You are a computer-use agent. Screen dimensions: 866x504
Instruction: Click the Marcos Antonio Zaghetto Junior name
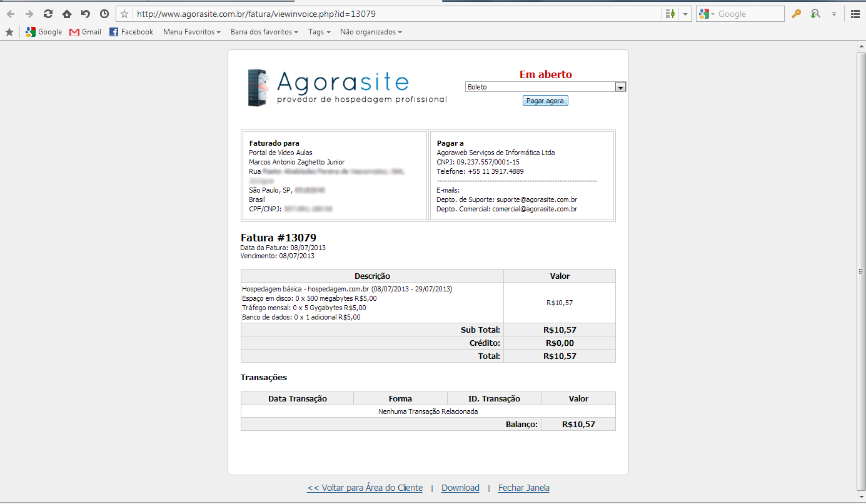click(x=296, y=162)
